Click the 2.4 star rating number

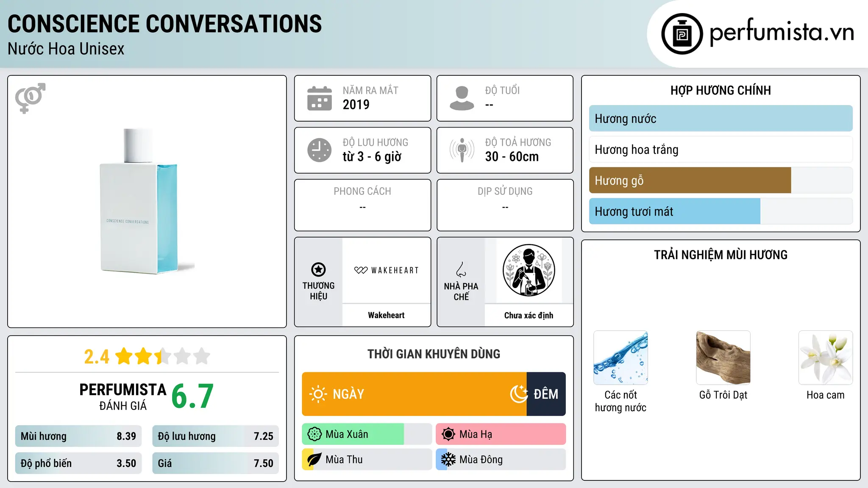(97, 357)
